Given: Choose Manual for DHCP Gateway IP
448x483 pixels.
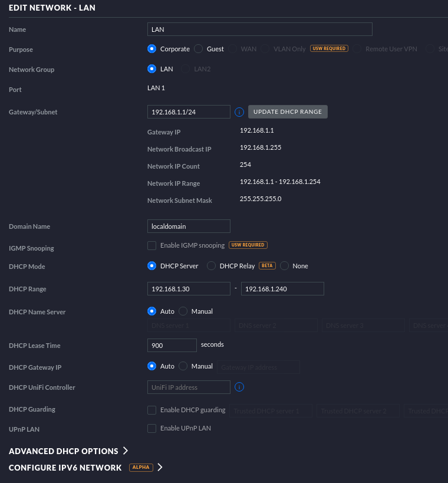Looking at the screenshot, I should [x=183, y=366].
